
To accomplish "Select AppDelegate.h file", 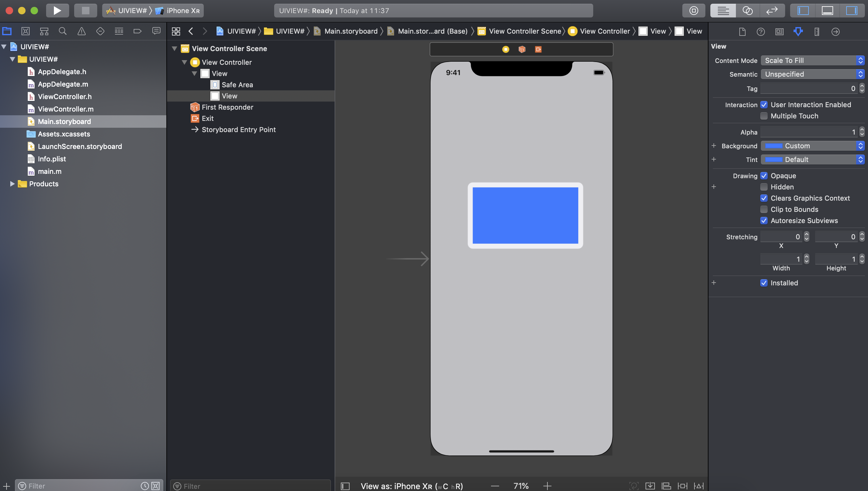I will point(62,72).
